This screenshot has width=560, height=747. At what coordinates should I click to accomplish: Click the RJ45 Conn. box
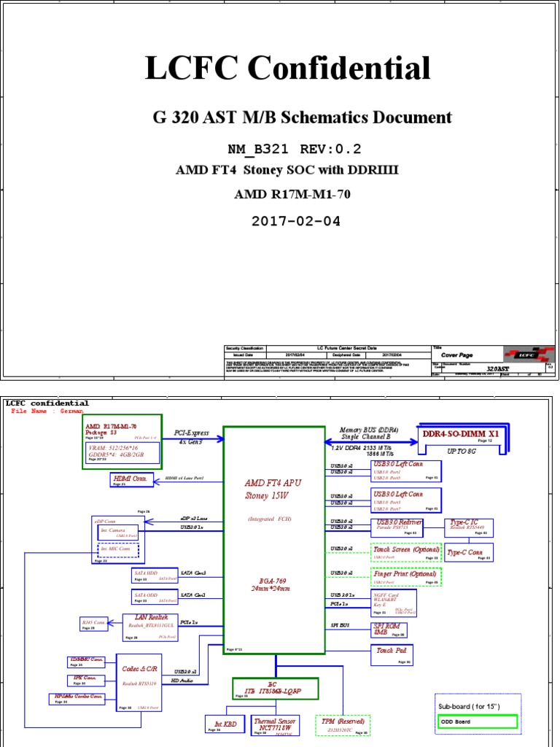click(94, 624)
